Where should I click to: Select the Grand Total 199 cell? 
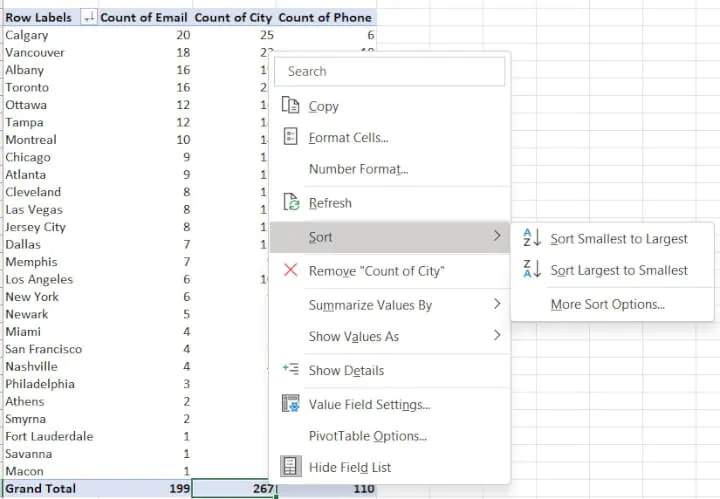pyautogui.click(x=180, y=488)
